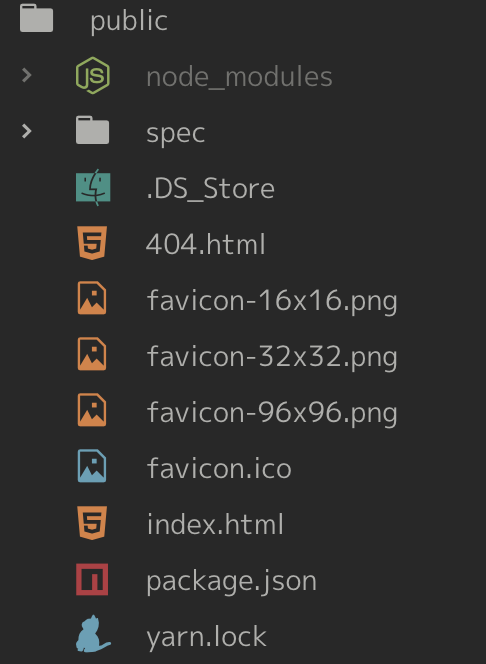The height and width of the screenshot is (664, 486).
Task: Open favicon-96x96.png file
Action: pyautogui.click(x=272, y=413)
